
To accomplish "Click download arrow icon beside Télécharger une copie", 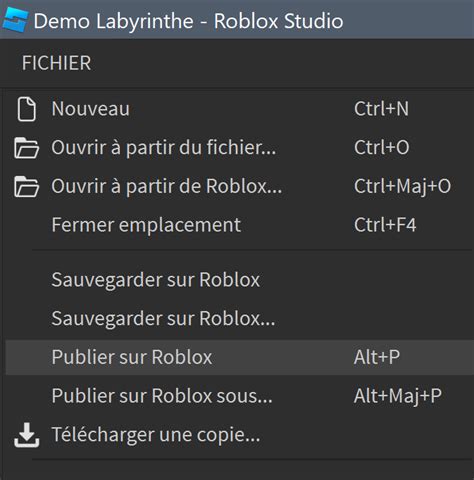I will point(26,435).
